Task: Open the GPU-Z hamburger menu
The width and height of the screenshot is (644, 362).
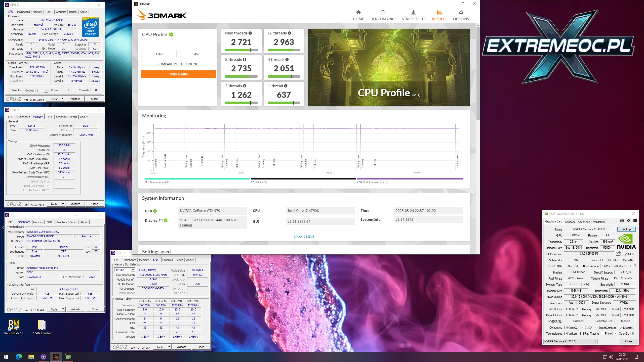Action: [x=635, y=221]
